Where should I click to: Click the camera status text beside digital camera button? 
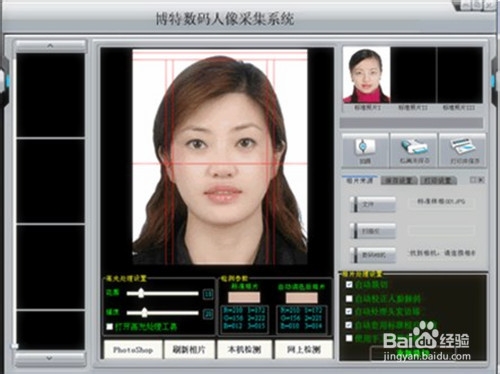click(x=442, y=253)
